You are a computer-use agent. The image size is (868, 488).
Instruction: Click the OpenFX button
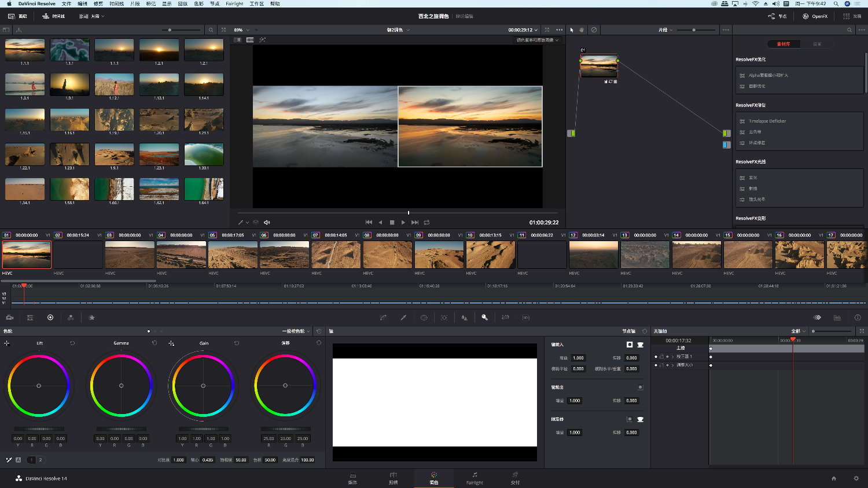(815, 16)
